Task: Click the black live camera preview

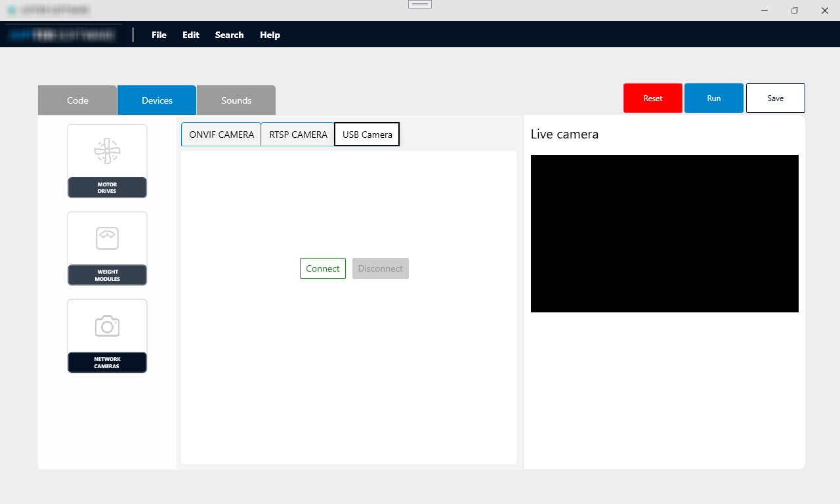Action: [665, 234]
